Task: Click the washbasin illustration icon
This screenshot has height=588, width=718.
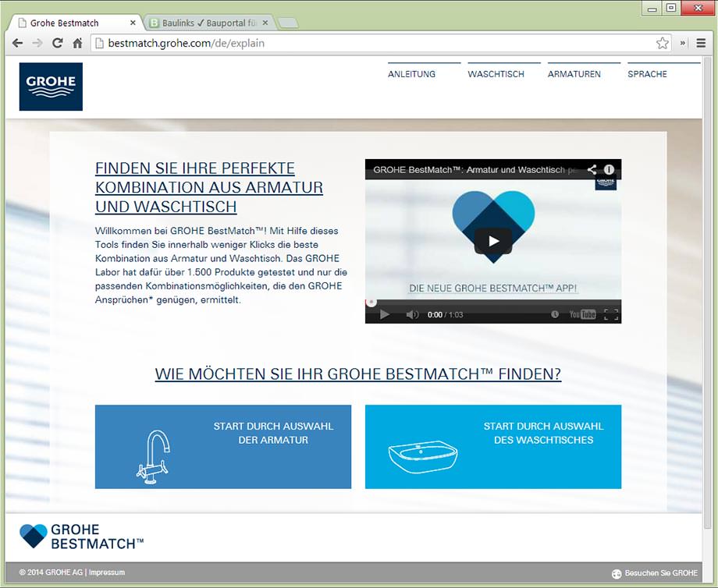Action: [x=423, y=457]
